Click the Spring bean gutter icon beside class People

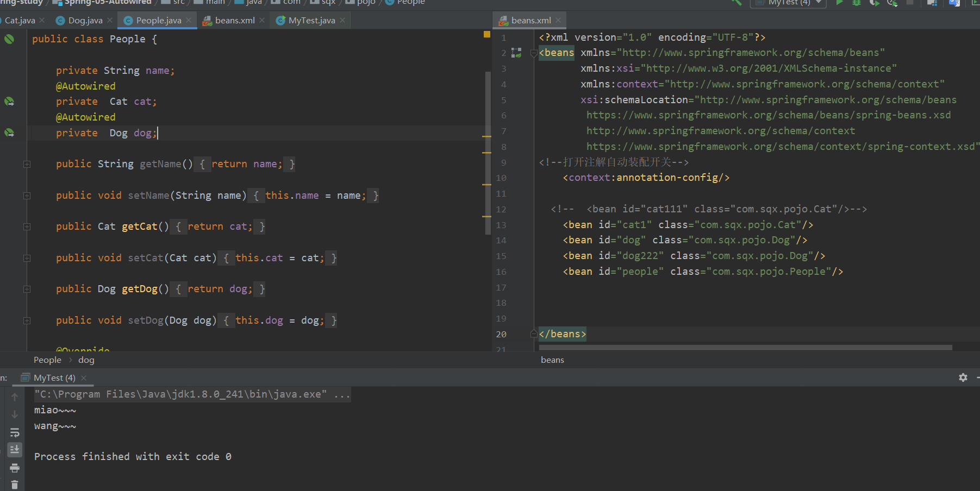pos(9,39)
